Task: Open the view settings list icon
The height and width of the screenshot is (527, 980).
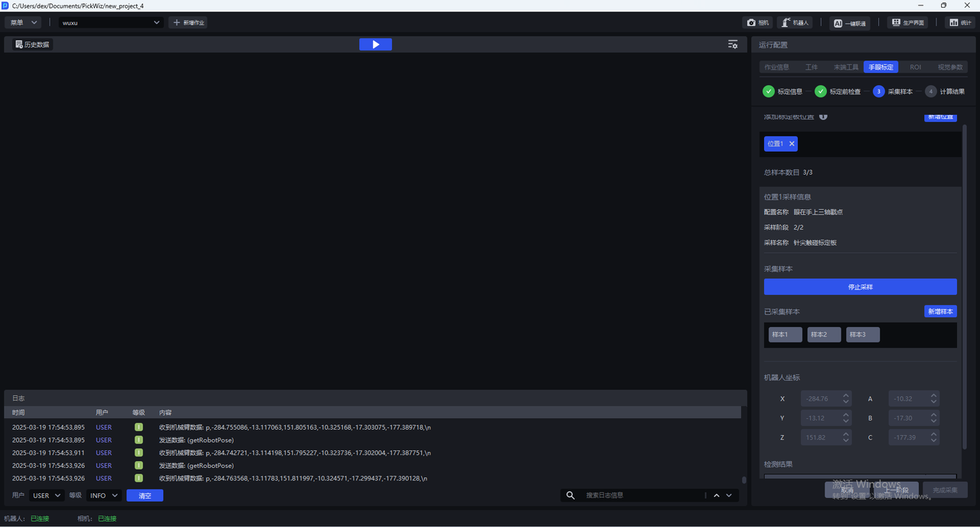Action: coord(733,44)
